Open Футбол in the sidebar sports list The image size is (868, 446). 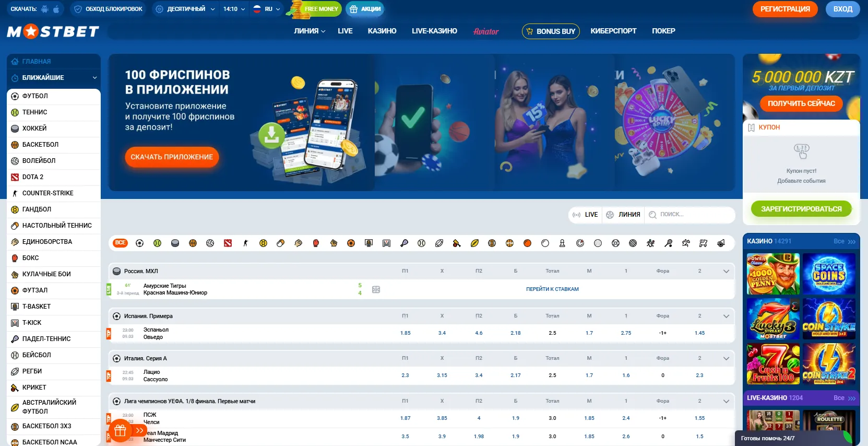point(53,96)
